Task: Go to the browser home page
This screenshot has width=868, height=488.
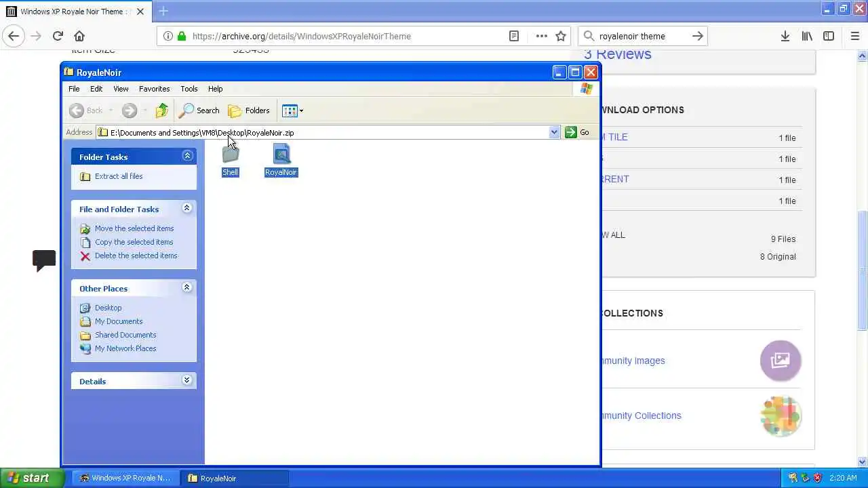Action: coord(79,36)
